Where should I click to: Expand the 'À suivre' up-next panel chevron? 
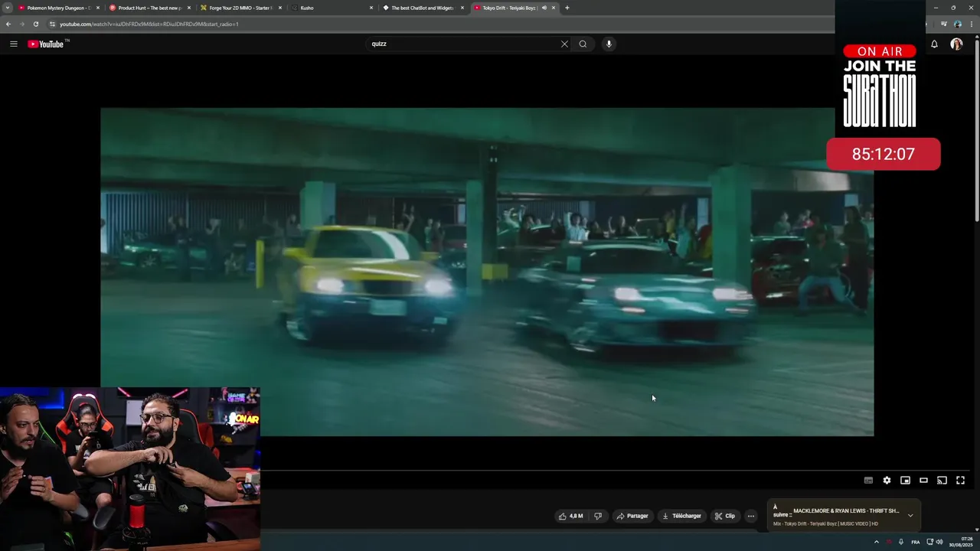(x=910, y=516)
